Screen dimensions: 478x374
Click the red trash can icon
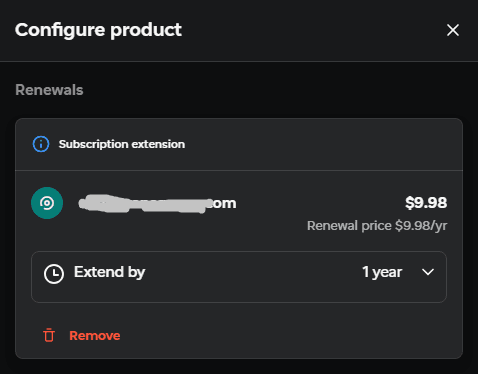pyautogui.click(x=49, y=335)
